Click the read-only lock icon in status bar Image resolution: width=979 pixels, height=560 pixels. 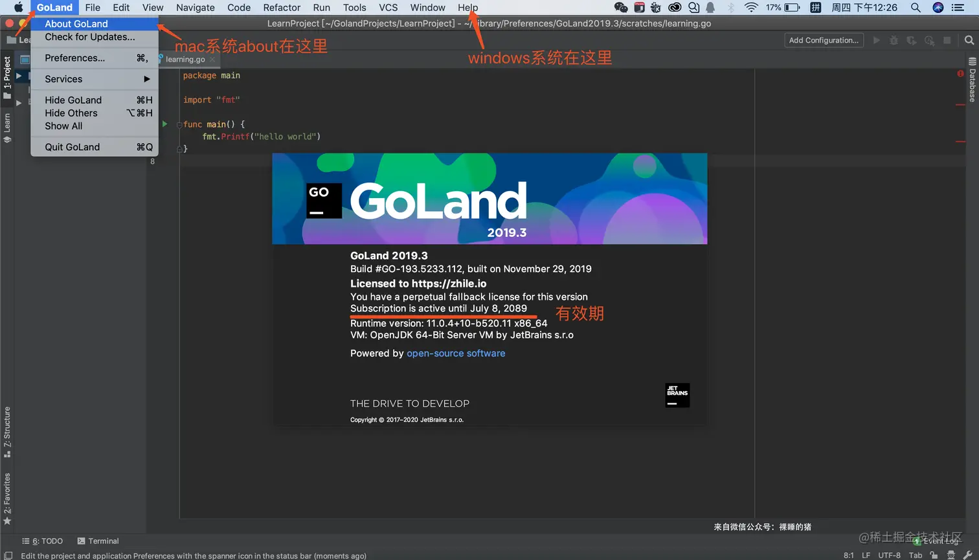point(934,555)
